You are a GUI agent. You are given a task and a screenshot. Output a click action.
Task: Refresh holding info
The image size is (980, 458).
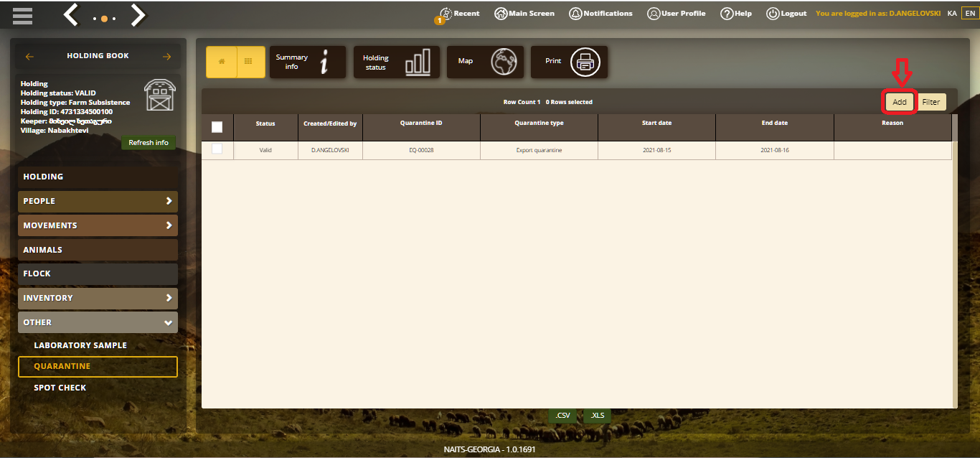pyautogui.click(x=149, y=143)
